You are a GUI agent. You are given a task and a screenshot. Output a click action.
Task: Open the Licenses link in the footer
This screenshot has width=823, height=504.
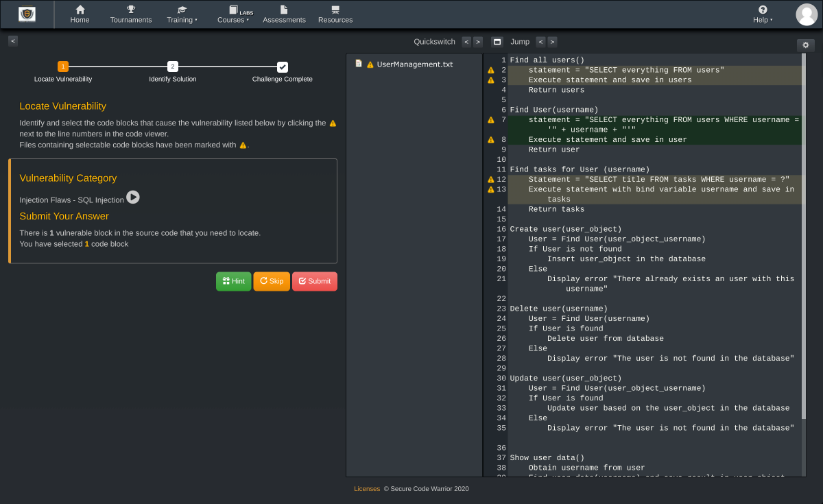367,489
